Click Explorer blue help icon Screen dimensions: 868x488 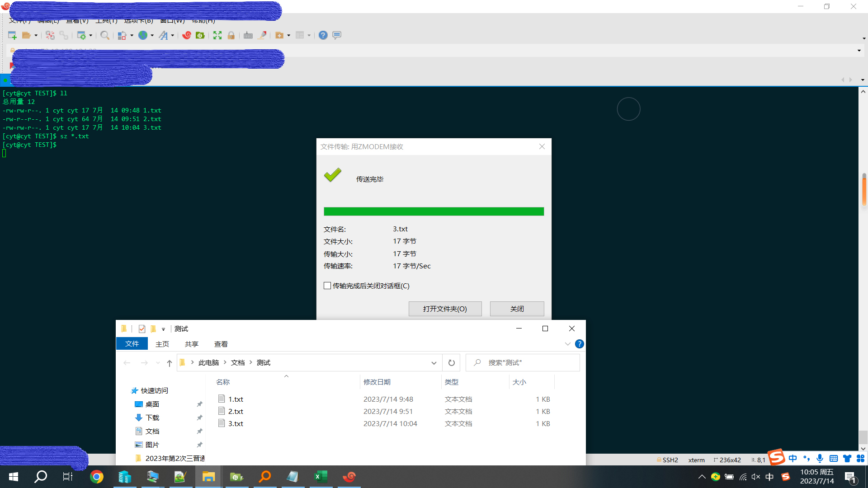tap(579, 344)
